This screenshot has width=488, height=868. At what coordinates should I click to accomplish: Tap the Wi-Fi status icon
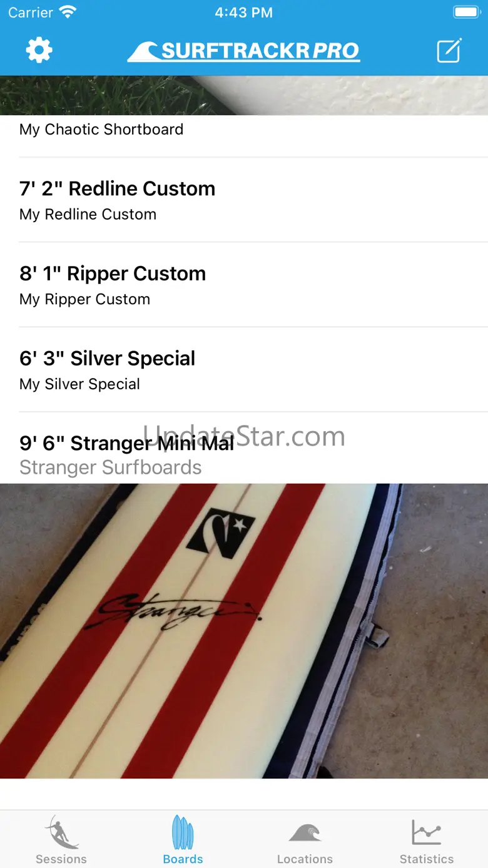click(x=68, y=12)
